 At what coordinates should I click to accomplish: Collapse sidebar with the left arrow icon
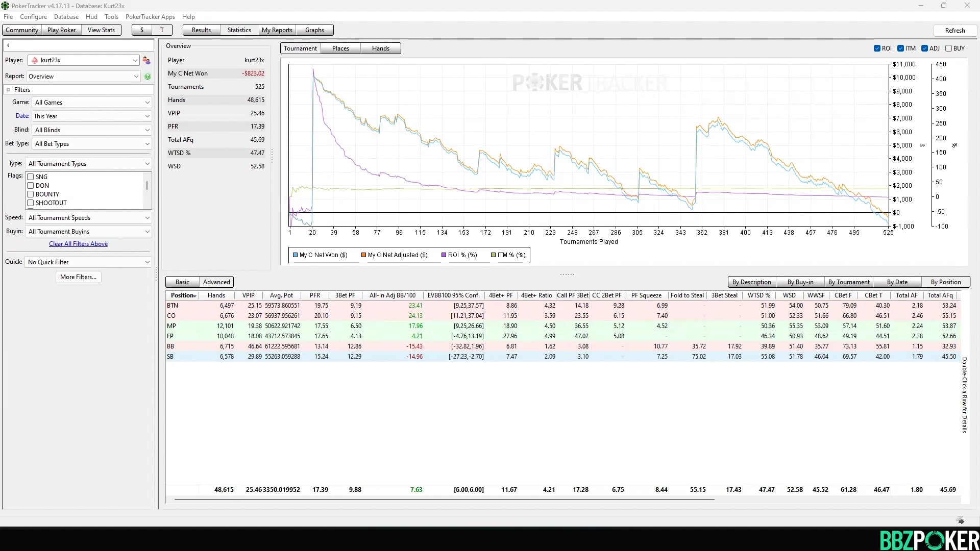(8, 45)
